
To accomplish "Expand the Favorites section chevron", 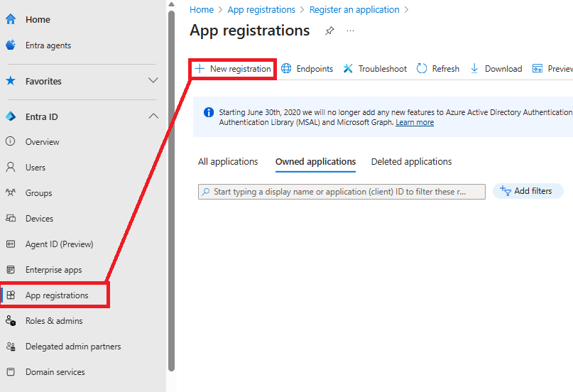I will tap(153, 81).
